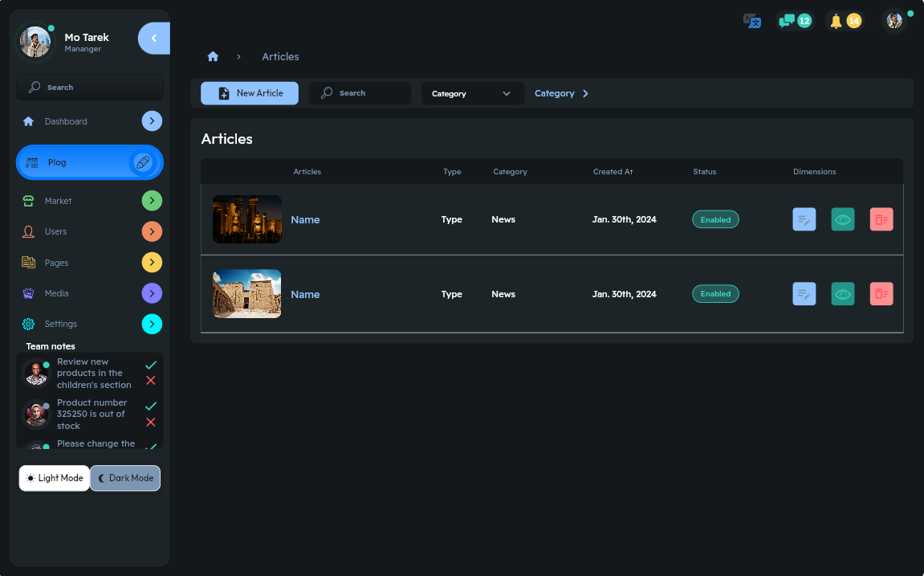Delete the first article row

[881, 219]
